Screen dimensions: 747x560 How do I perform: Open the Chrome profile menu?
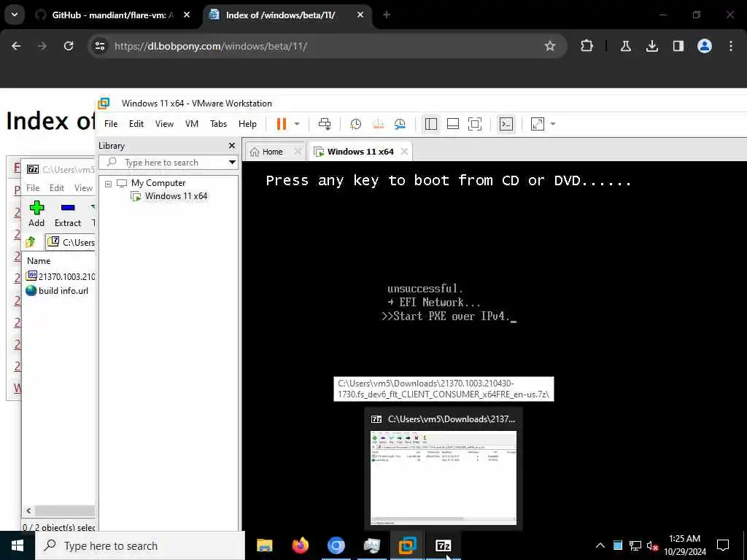pos(704,46)
